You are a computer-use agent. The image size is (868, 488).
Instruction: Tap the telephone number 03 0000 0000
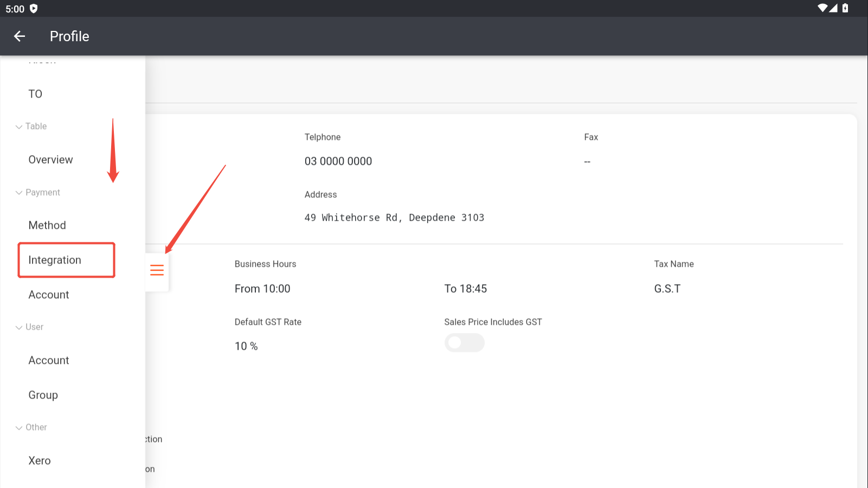pos(338,162)
